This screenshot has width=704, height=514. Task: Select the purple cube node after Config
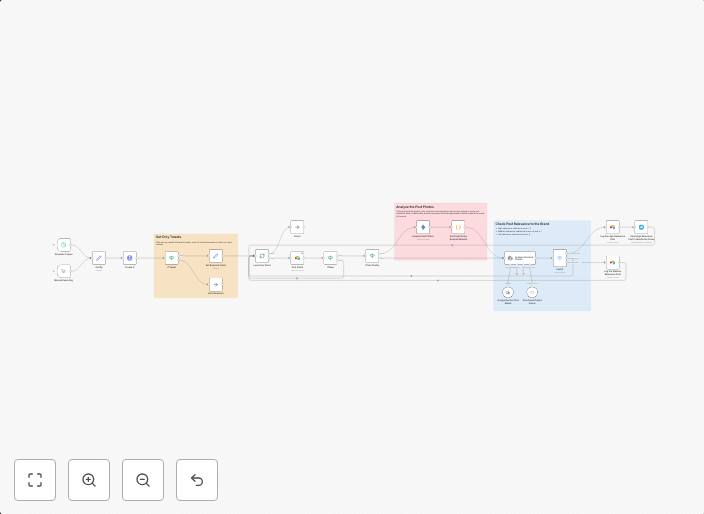tap(130, 258)
